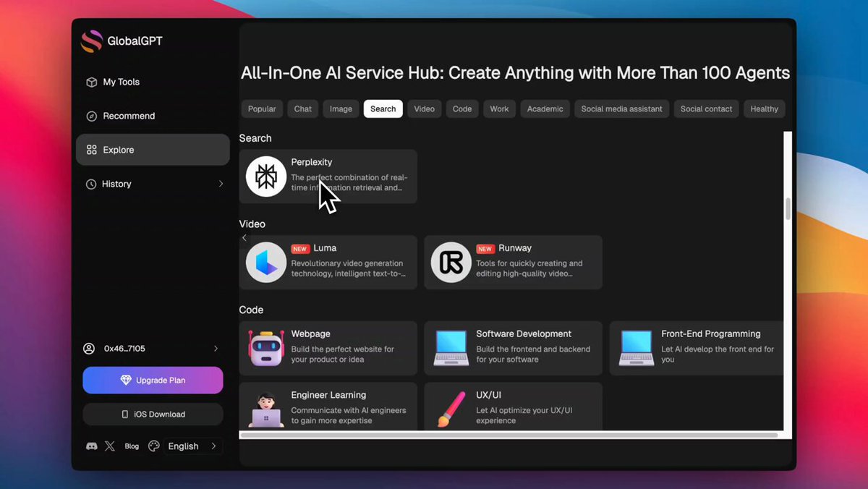Click the phone icon on iOS Download
This screenshot has height=489, width=868.
click(125, 414)
